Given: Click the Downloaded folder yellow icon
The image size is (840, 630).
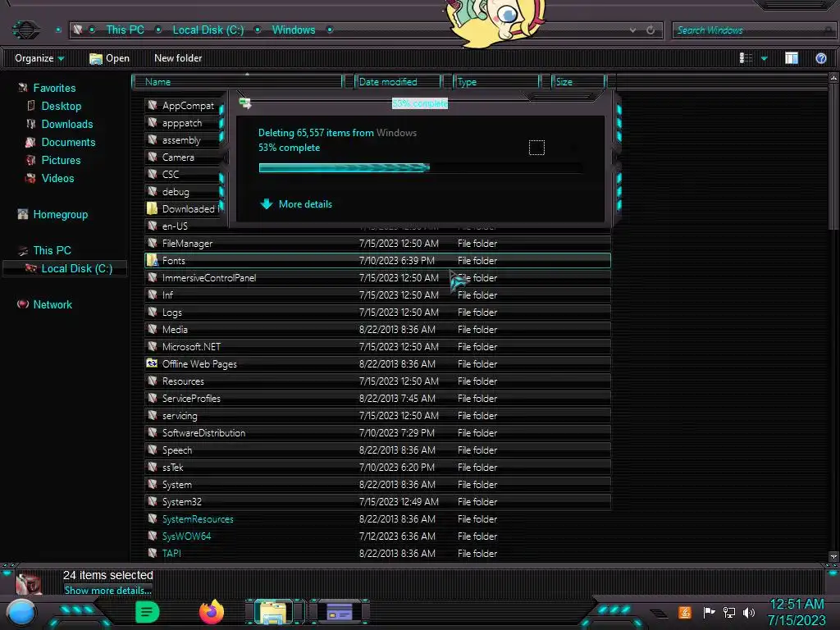Looking at the screenshot, I should [152, 208].
